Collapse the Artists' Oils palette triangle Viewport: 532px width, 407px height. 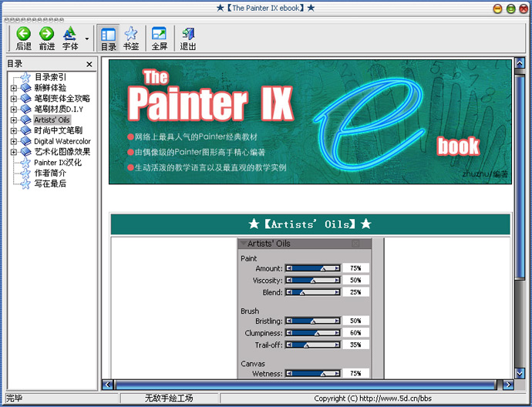[243, 243]
